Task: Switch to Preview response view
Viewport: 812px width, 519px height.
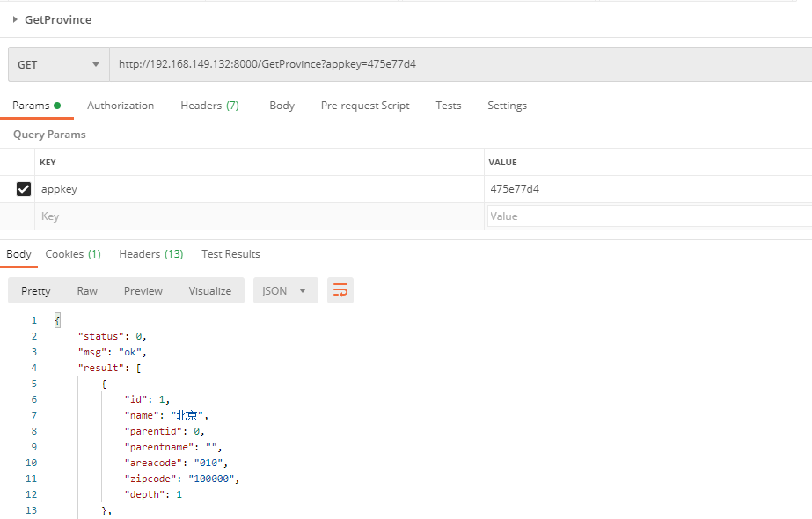Action: tap(143, 291)
